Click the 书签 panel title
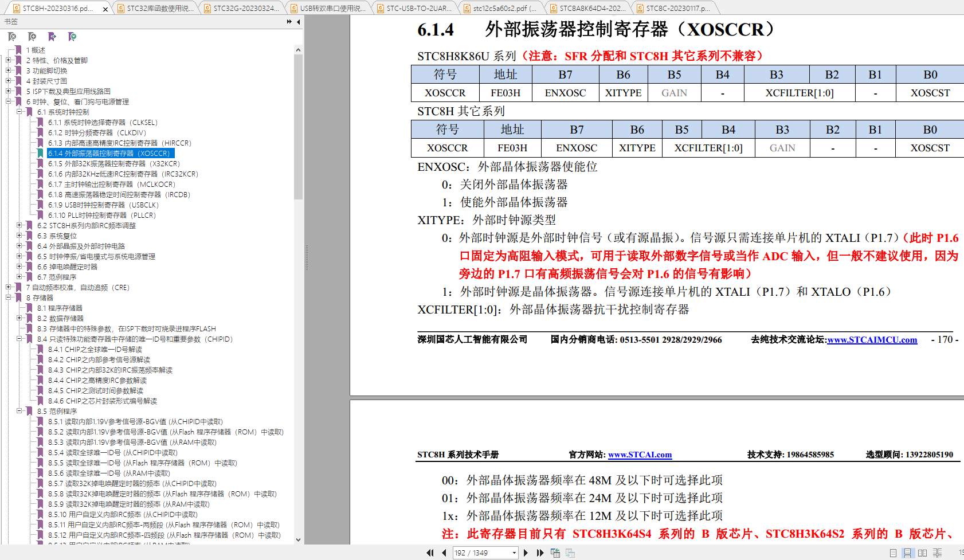The image size is (964, 560). click(x=11, y=22)
